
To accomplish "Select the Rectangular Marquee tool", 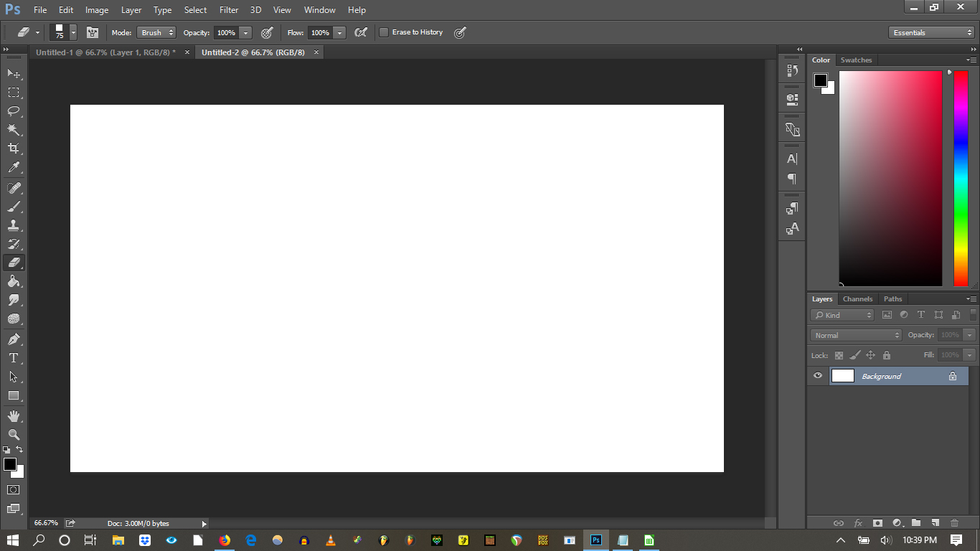I will pyautogui.click(x=14, y=93).
